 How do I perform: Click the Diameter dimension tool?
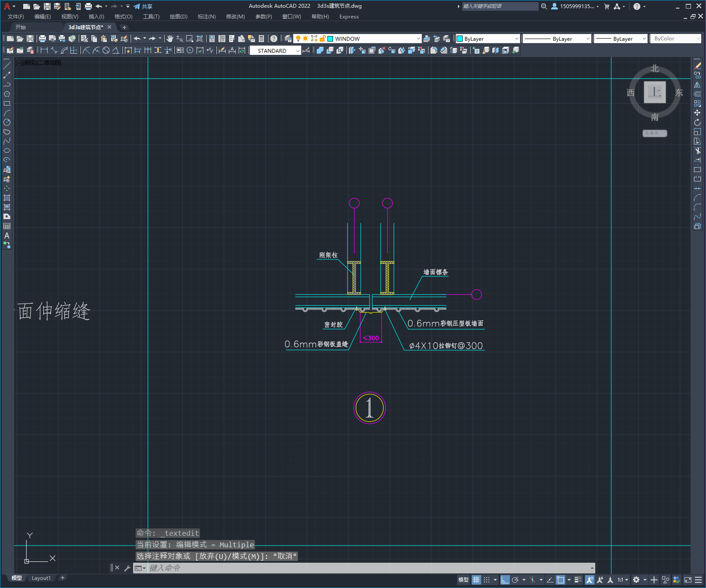click(x=106, y=50)
